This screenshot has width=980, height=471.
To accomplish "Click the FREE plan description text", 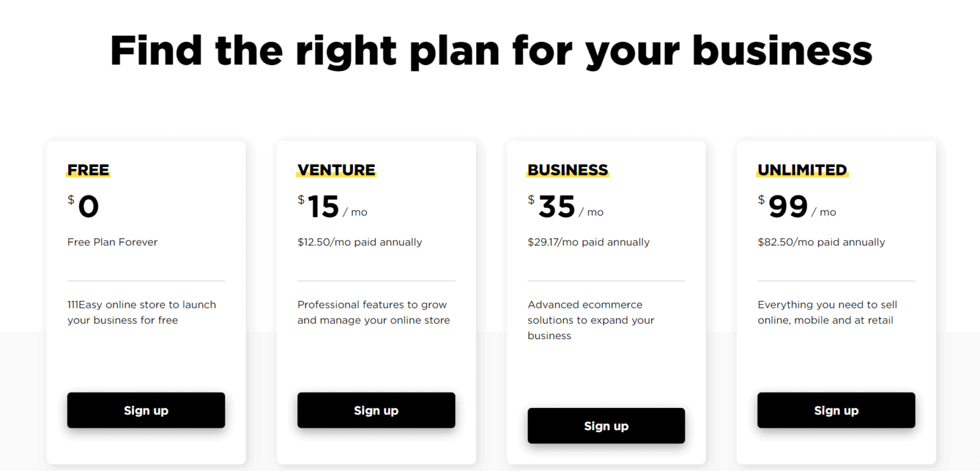I will click(141, 312).
